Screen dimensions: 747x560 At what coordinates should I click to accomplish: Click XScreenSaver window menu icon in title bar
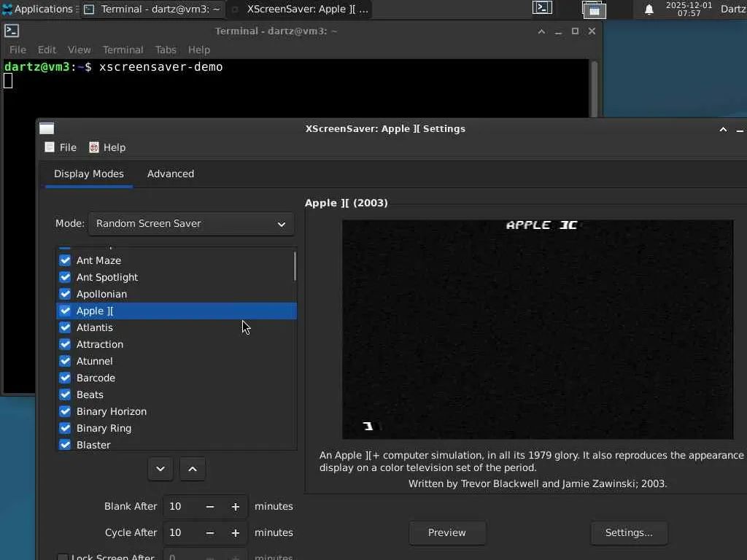tap(47, 128)
